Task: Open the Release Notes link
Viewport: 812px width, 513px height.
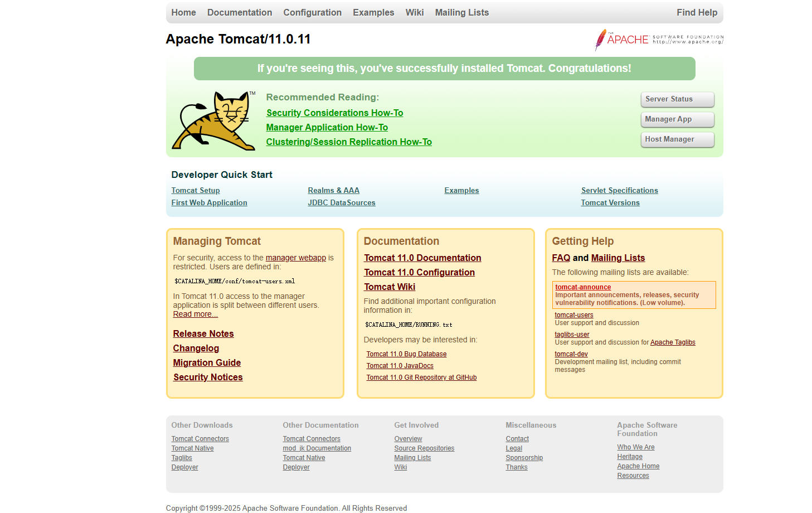Action: point(203,333)
